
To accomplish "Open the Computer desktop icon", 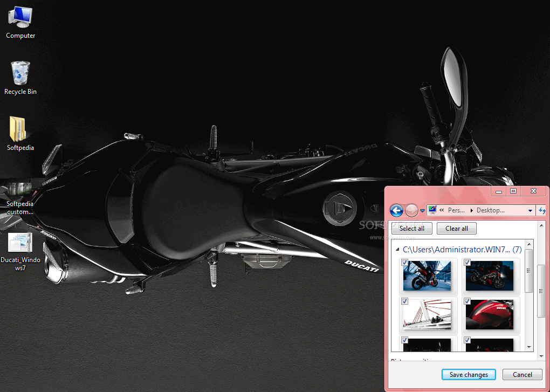I will click(20, 23).
